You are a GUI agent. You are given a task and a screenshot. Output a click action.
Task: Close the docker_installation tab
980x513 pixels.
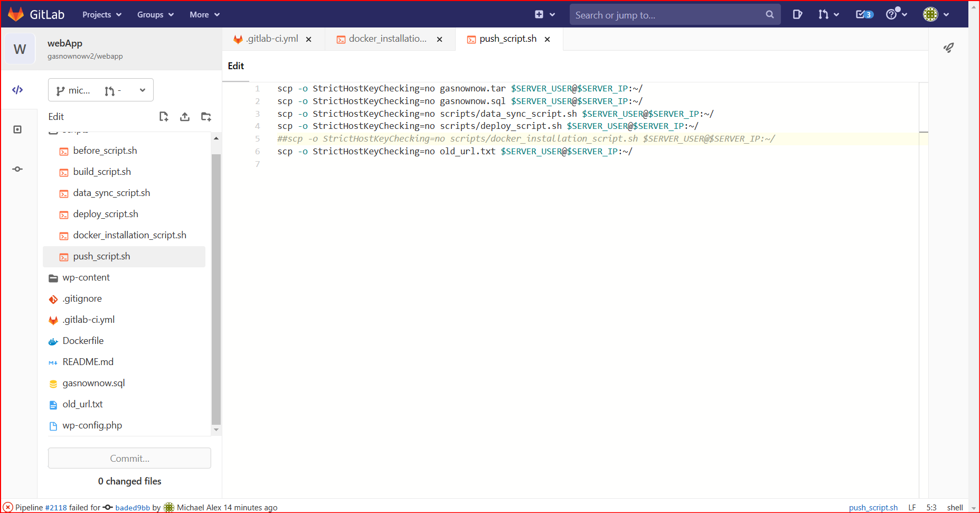point(439,39)
